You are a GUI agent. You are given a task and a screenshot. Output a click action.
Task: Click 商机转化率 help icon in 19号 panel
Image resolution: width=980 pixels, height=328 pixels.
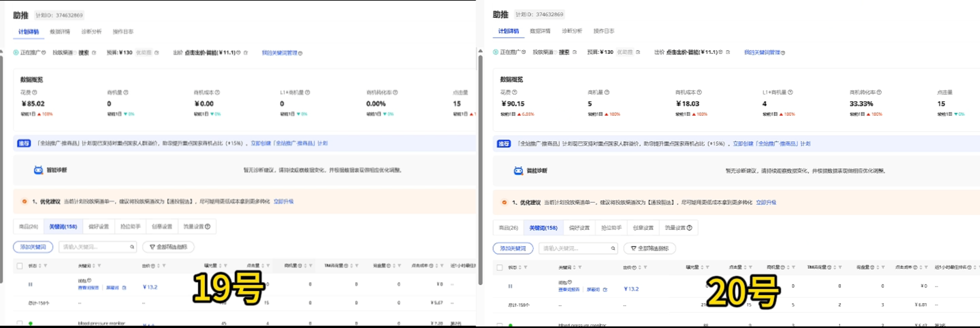pos(395,92)
